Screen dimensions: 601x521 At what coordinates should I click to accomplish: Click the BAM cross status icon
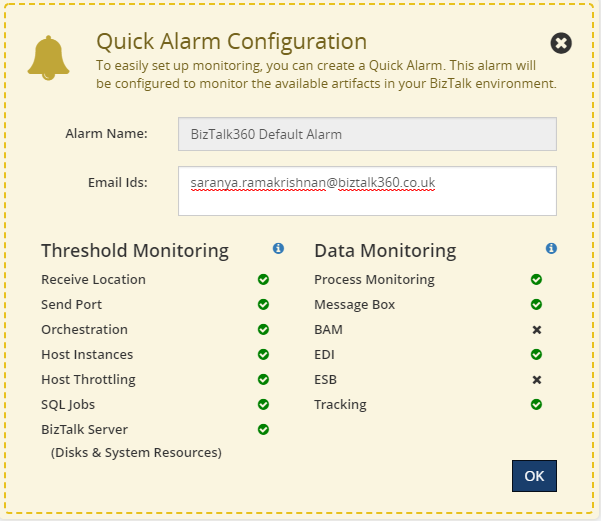pyautogui.click(x=537, y=330)
